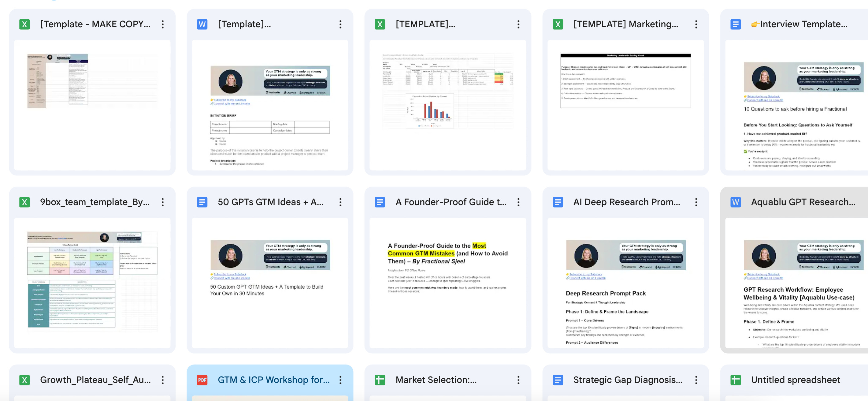This screenshot has width=868, height=401.
Task: Open more actions for A Founder-Proof Guide
Action: 519,202
